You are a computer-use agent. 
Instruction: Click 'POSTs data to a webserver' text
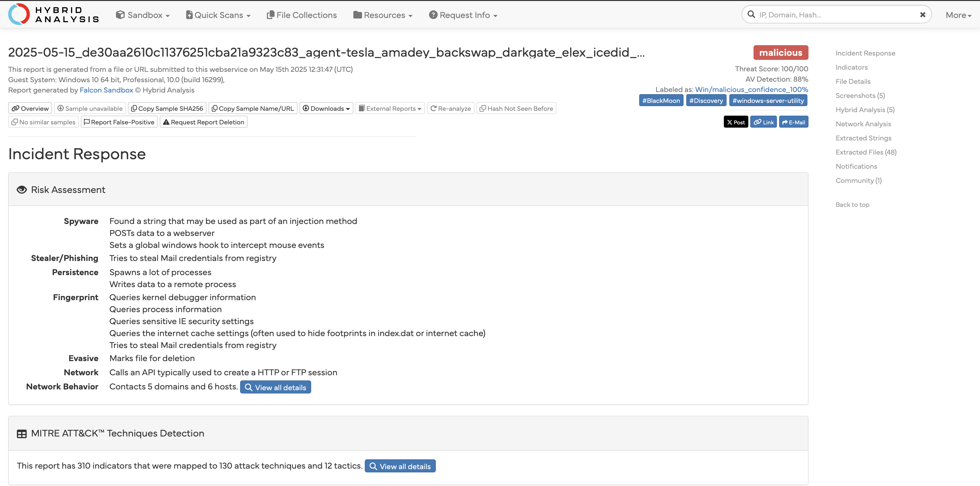162,233
